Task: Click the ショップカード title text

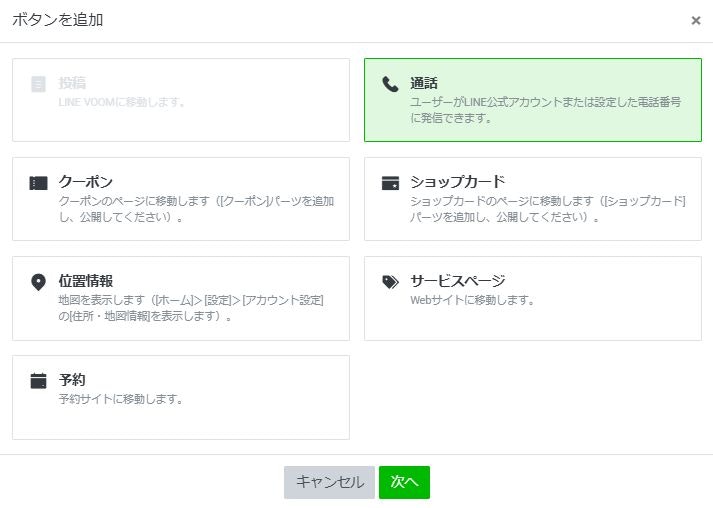Action: (457, 182)
